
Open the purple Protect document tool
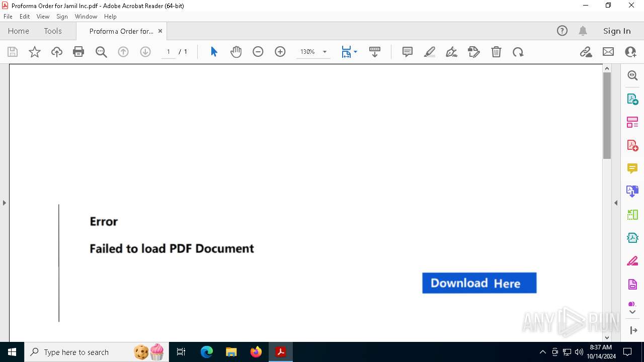(632, 285)
